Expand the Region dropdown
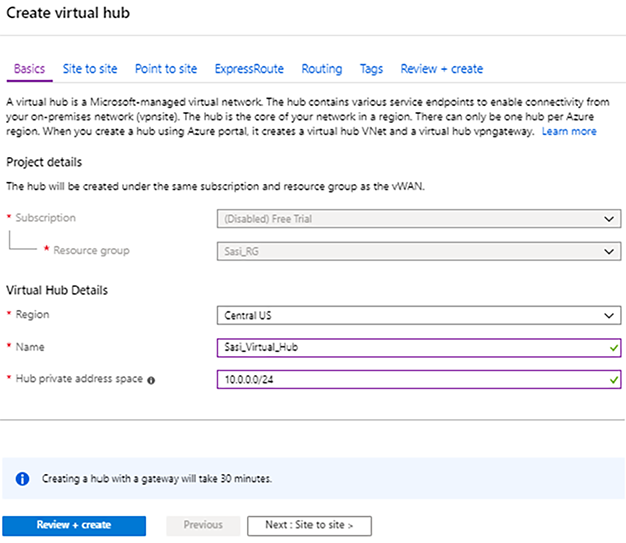626x543 pixels. tap(419, 315)
